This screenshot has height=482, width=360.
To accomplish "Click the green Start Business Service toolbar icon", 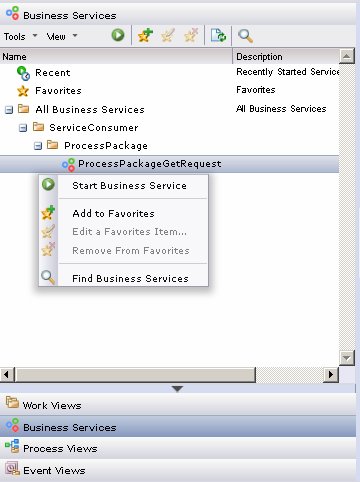I will [118, 35].
